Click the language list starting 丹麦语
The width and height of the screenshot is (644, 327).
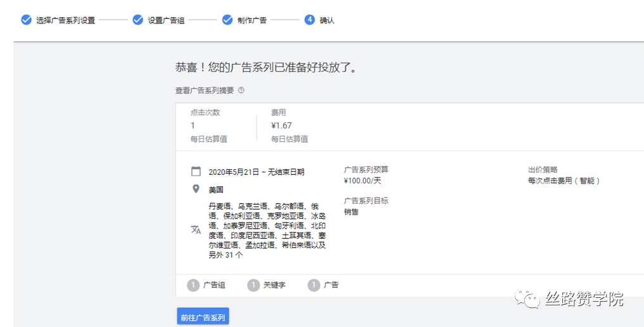pos(267,231)
